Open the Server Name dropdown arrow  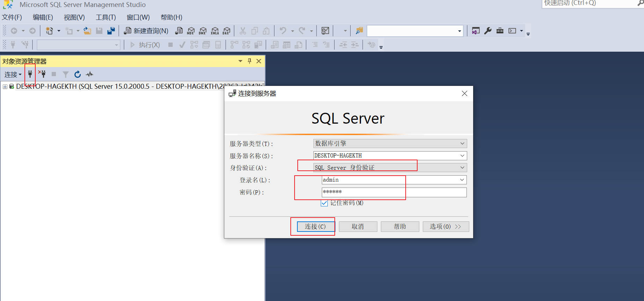pyautogui.click(x=462, y=156)
